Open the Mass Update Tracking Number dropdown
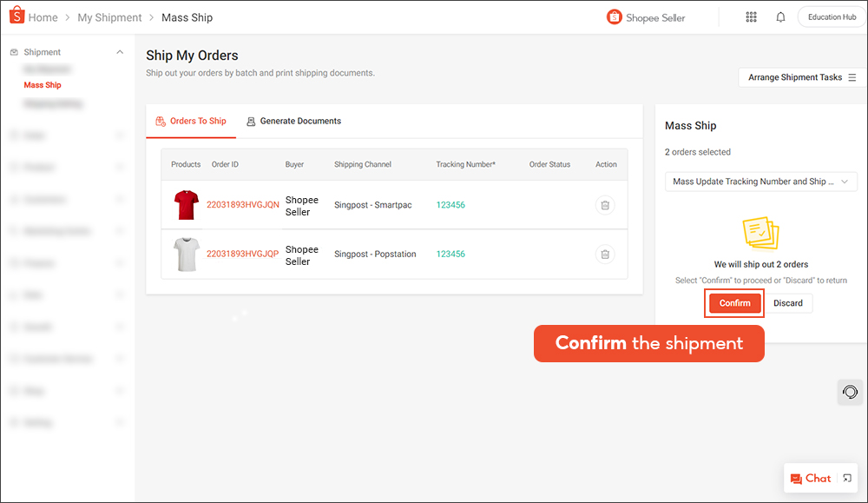Viewport: 868px width, 503px height. [761, 182]
